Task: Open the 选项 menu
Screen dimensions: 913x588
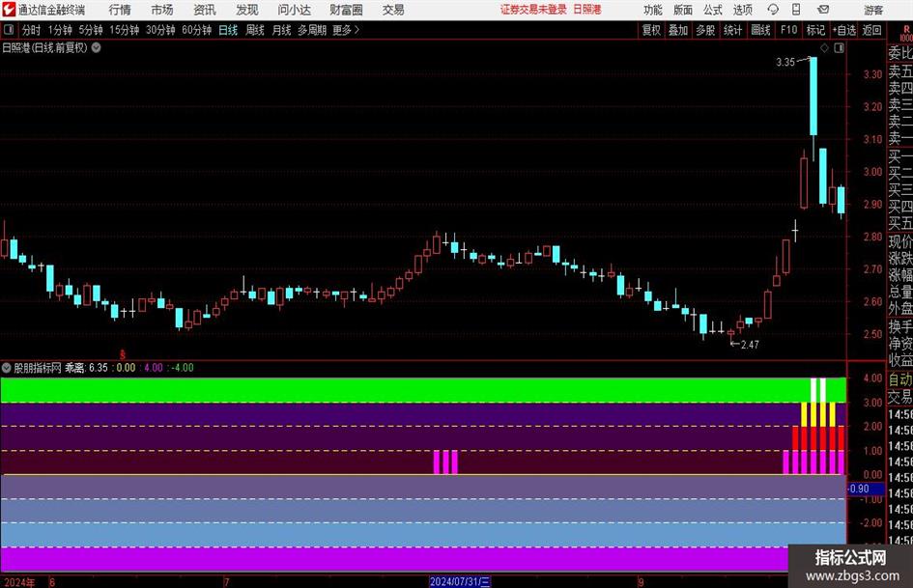Action: pyautogui.click(x=742, y=10)
